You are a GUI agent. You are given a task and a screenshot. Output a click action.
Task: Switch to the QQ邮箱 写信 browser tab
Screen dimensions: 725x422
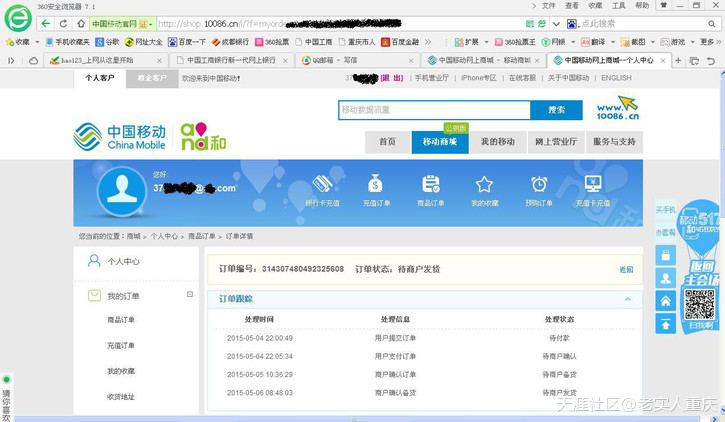(x=357, y=61)
